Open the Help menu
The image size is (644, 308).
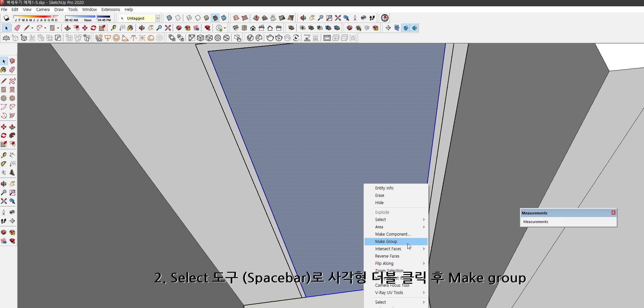click(x=129, y=10)
